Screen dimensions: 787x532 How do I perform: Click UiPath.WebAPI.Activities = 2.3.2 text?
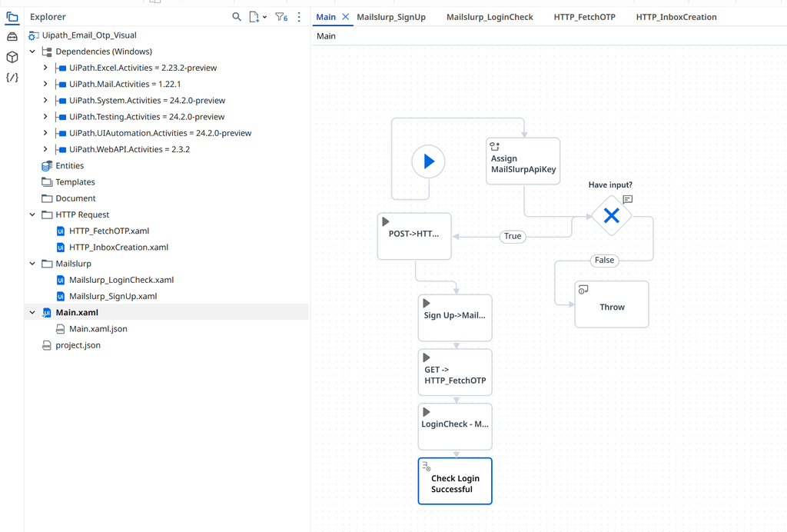coord(129,150)
